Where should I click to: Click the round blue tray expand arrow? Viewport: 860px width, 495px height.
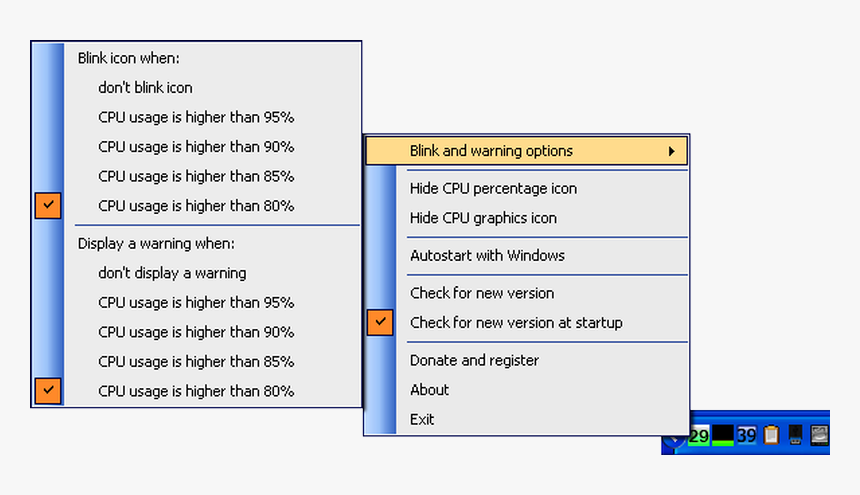(674, 440)
